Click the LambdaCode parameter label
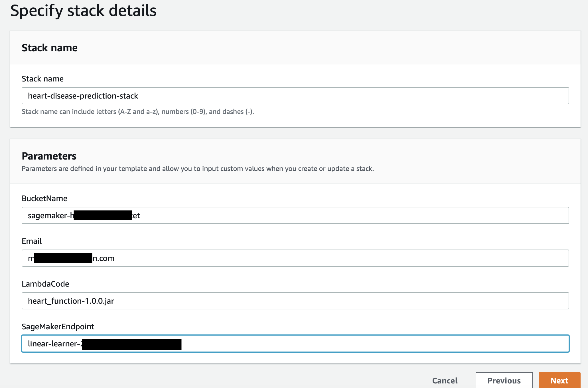Screen dimensions: 588x388 pyautogui.click(x=45, y=284)
